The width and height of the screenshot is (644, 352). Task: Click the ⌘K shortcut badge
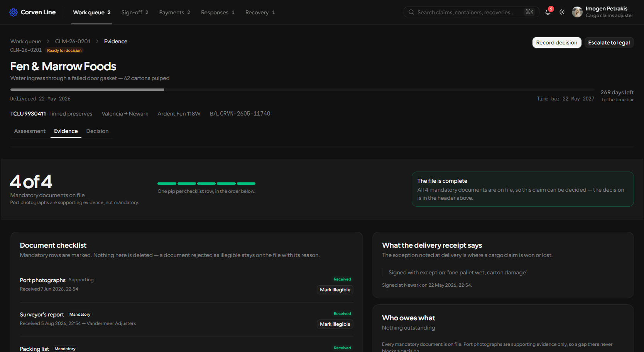point(529,12)
